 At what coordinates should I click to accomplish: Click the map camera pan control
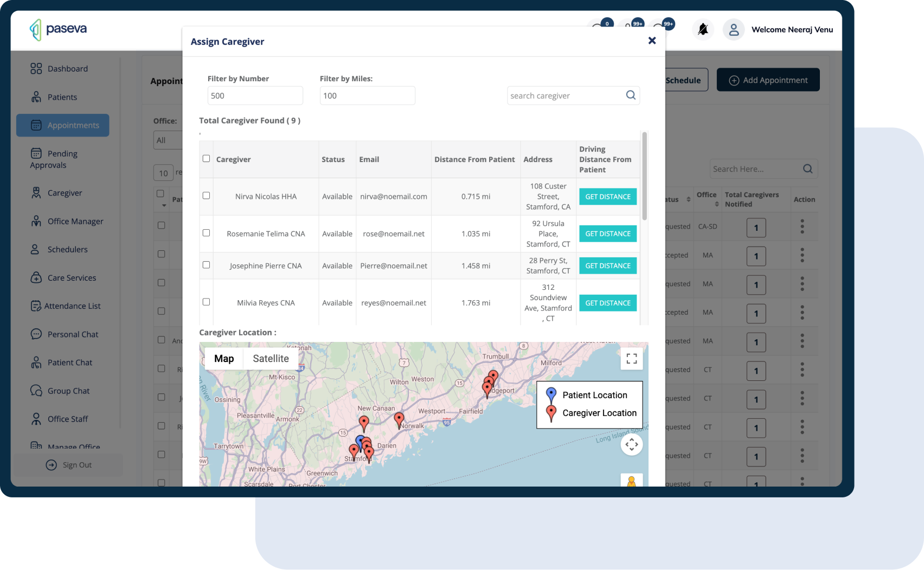click(632, 445)
